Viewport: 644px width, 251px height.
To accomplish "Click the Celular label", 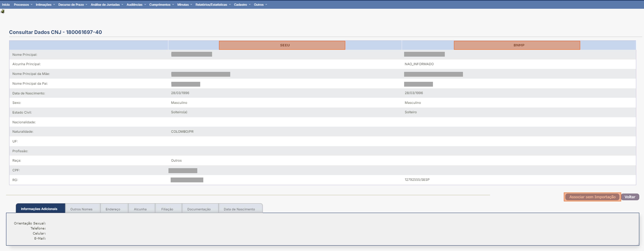I will point(39,233).
